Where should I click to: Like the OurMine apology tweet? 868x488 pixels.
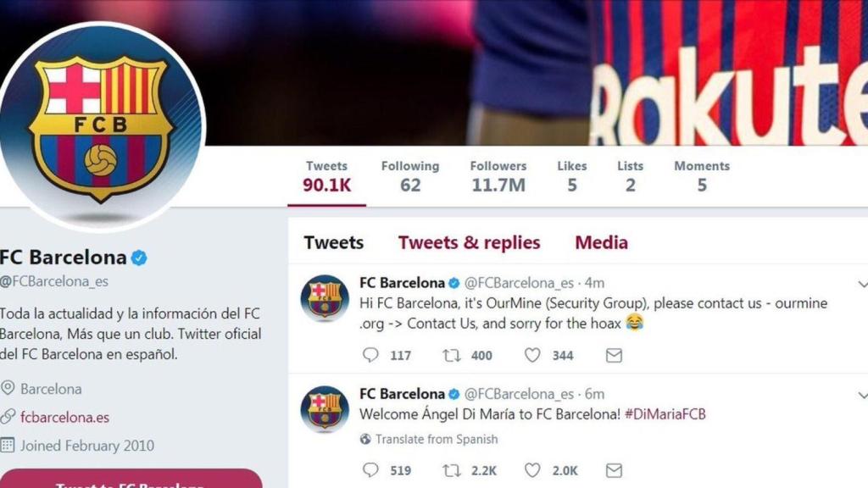coord(531,356)
